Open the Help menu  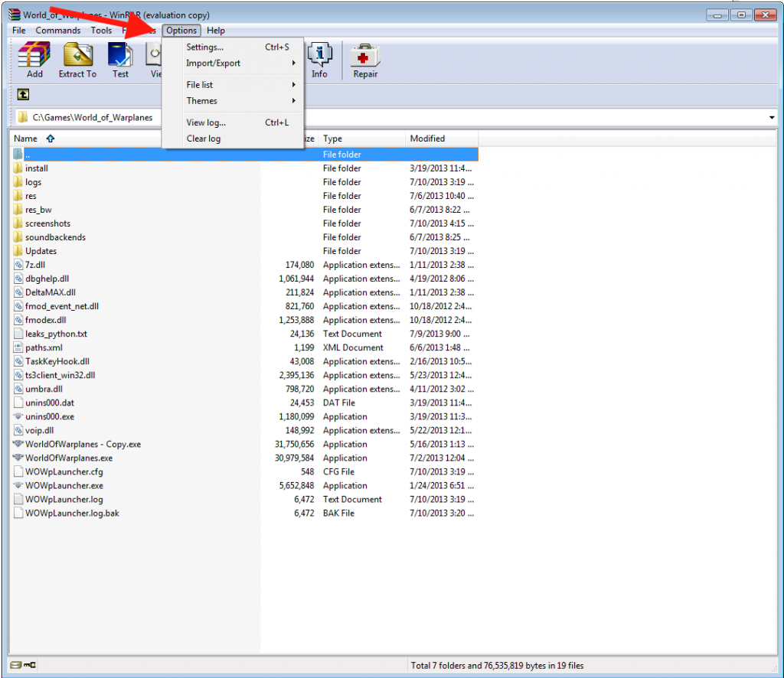(216, 31)
